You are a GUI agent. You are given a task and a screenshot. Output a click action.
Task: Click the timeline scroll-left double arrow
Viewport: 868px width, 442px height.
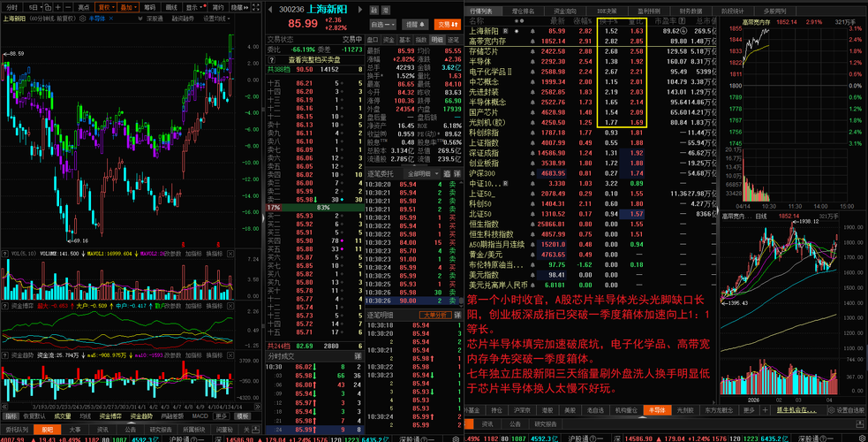click(x=5, y=407)
